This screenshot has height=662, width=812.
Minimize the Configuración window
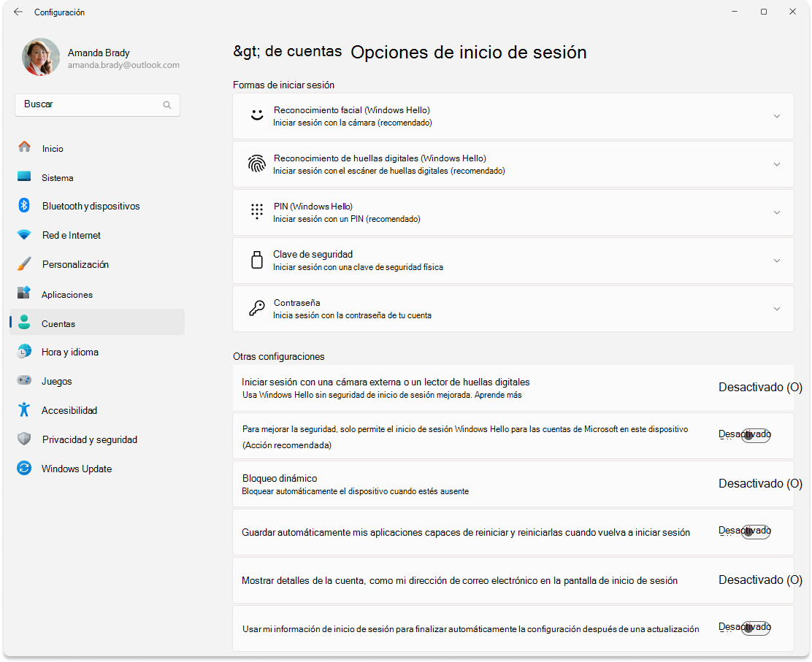(x=735, y=12)
